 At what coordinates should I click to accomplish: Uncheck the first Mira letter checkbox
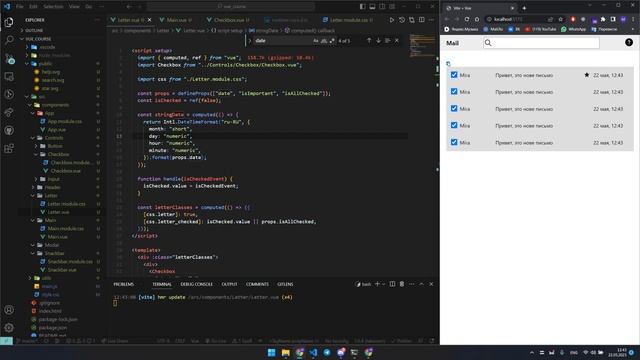454,75
